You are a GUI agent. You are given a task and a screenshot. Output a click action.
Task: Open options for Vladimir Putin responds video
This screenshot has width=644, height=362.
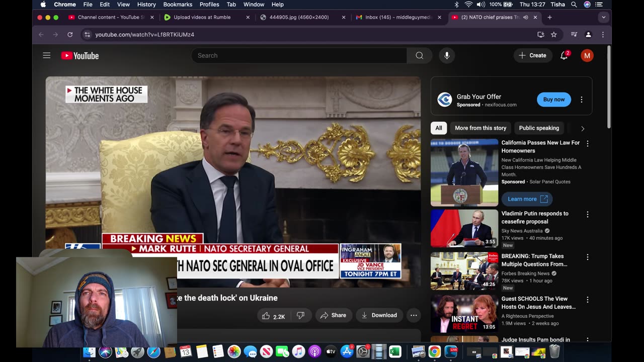click(x=587, y=214)
